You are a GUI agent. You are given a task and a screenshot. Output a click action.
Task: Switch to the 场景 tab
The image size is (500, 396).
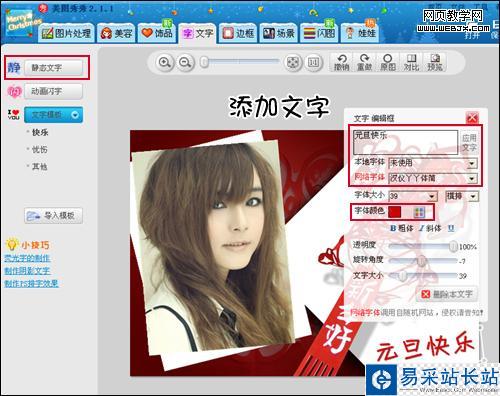279,33
